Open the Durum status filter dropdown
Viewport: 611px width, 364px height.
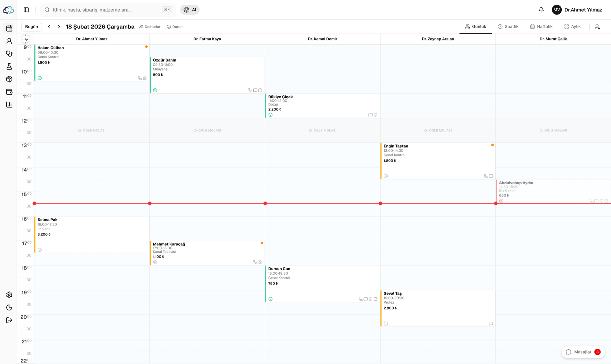175,27
